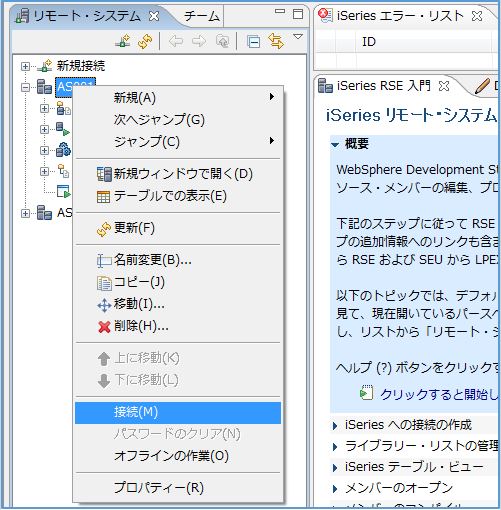Expand the second AS connection node

click(x=25, y=213)
